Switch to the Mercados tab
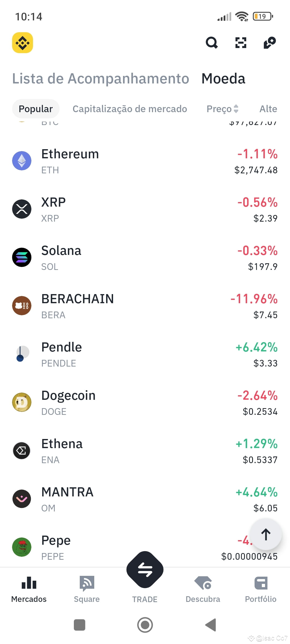The image size is (290, 644). pos(29,589)
